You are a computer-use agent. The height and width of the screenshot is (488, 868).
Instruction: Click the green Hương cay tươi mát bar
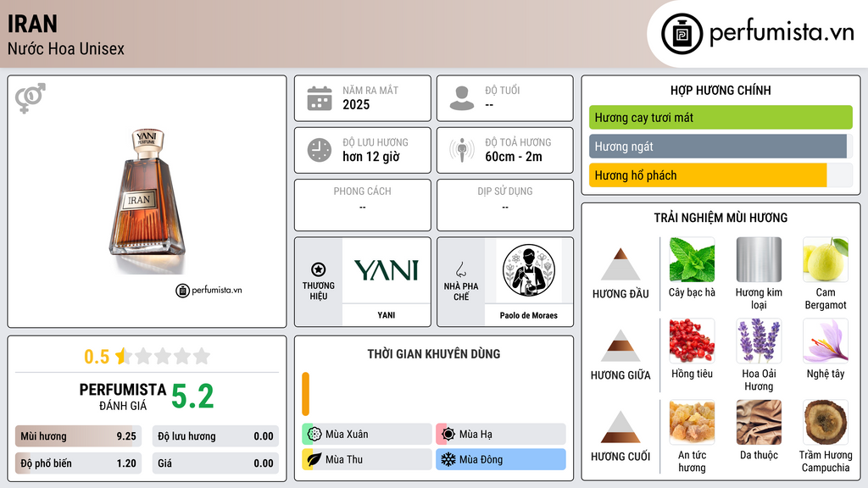(x=721, y=117)
